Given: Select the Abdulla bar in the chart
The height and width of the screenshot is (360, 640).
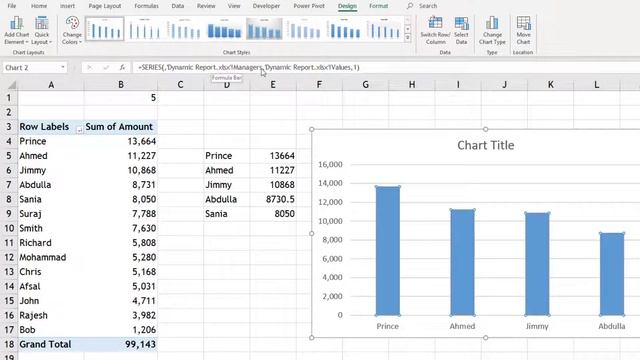Looking at the screenshot, I should (612, 274).
